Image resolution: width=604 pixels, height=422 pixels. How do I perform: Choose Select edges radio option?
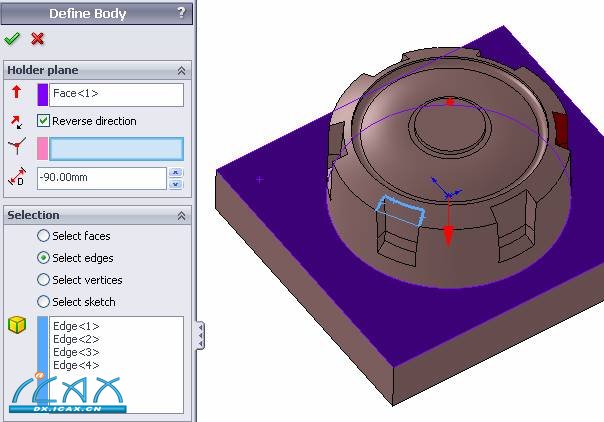43,258
